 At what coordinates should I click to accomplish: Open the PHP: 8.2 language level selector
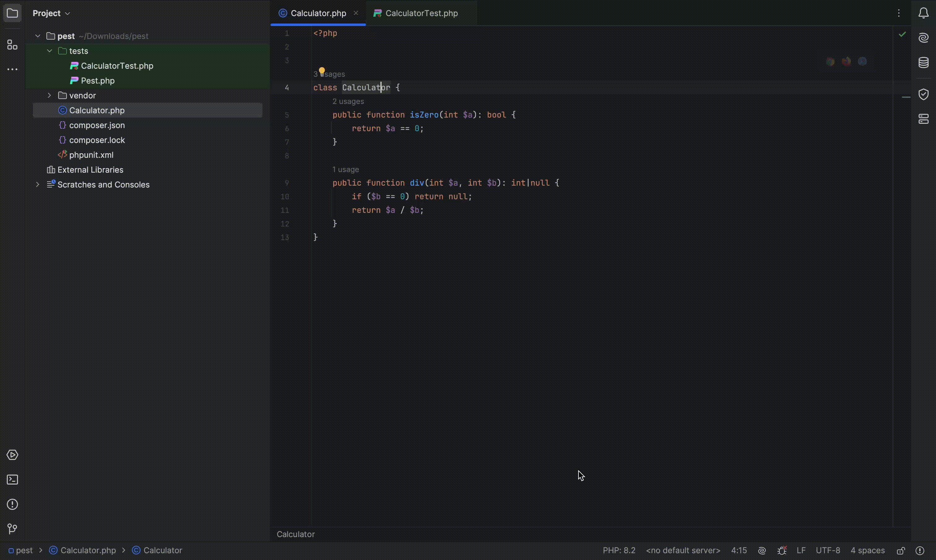619,551
